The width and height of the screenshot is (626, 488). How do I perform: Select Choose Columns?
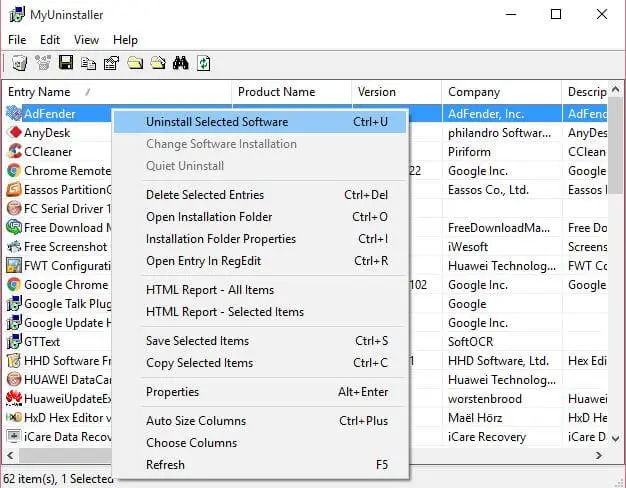click(260, 443)
